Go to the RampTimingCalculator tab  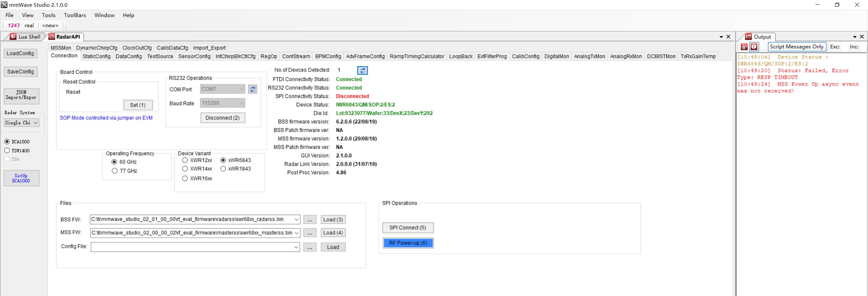tap(417, 56)
